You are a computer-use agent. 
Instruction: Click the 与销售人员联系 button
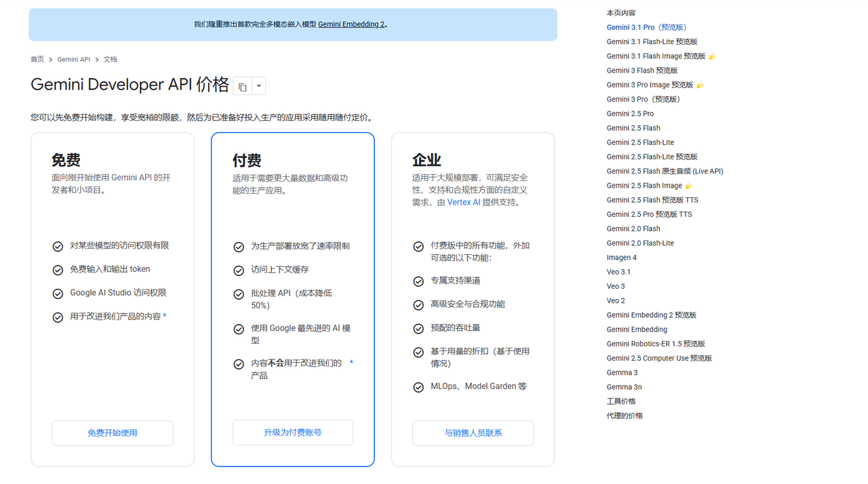click(x=473, y=433)
